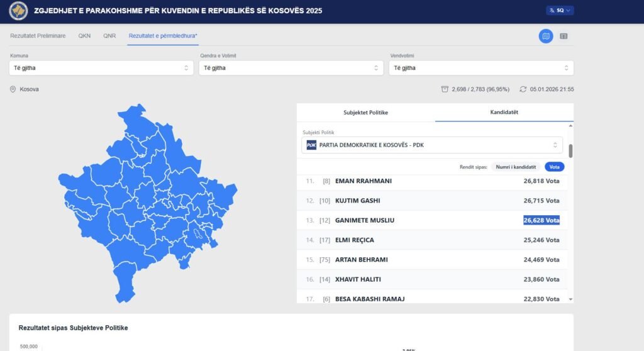The width and height of the screenshot is (644, 351).
Task: Open the QKN tab
Action: tap(84, 36)
